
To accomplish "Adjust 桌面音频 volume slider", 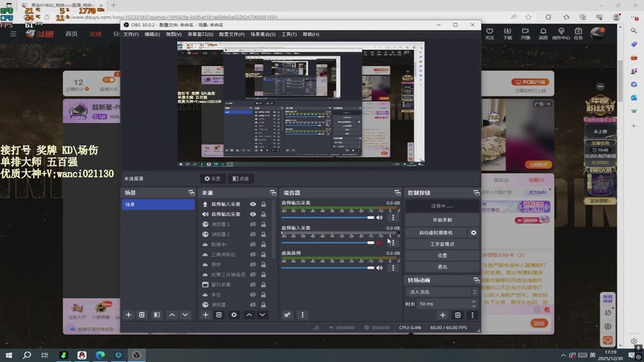I will coord(328,268).
